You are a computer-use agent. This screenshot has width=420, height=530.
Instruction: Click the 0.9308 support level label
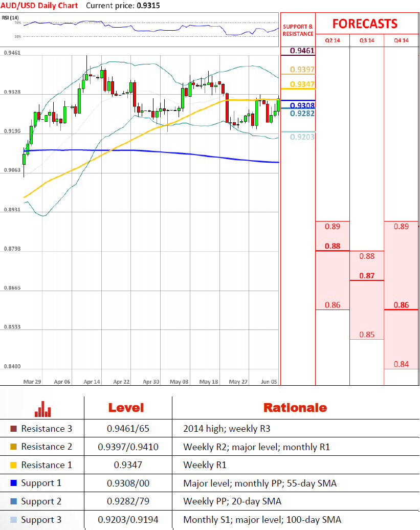click(302, 105)
